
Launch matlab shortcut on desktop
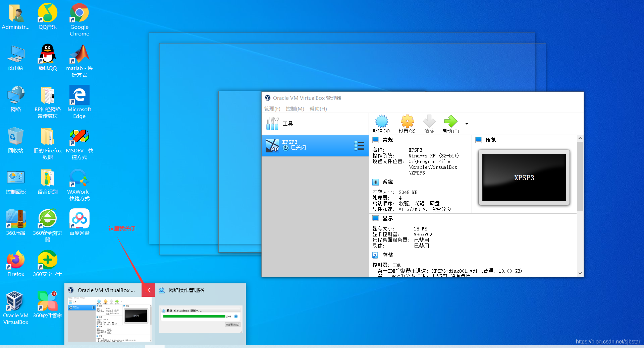click(79, 61)
